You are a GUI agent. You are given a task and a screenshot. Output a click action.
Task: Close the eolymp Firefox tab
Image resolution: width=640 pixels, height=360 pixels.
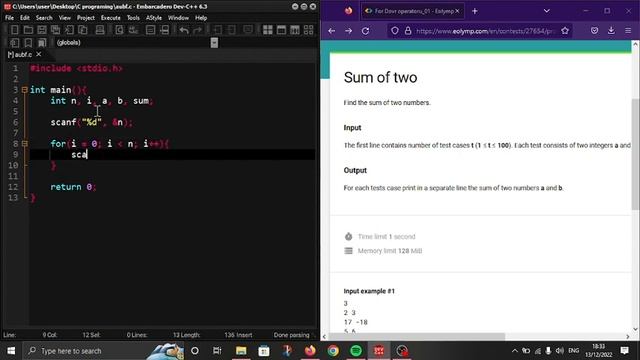(x=457, y=11)
